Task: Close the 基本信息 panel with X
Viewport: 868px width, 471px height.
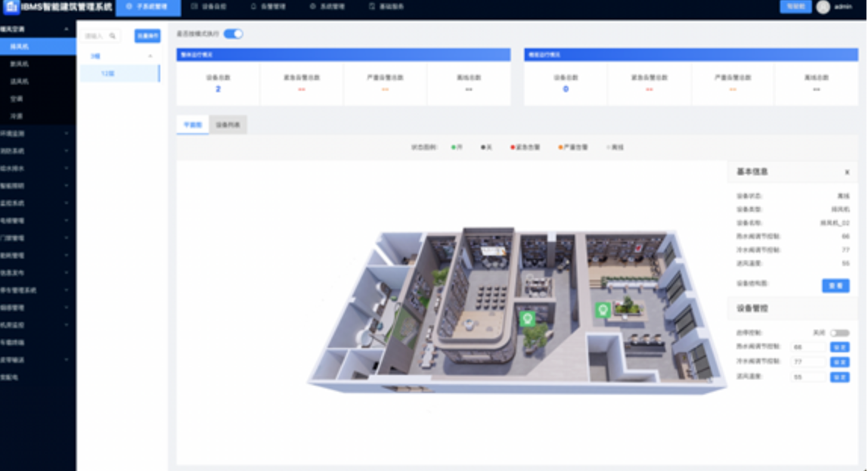Action: 847,172
